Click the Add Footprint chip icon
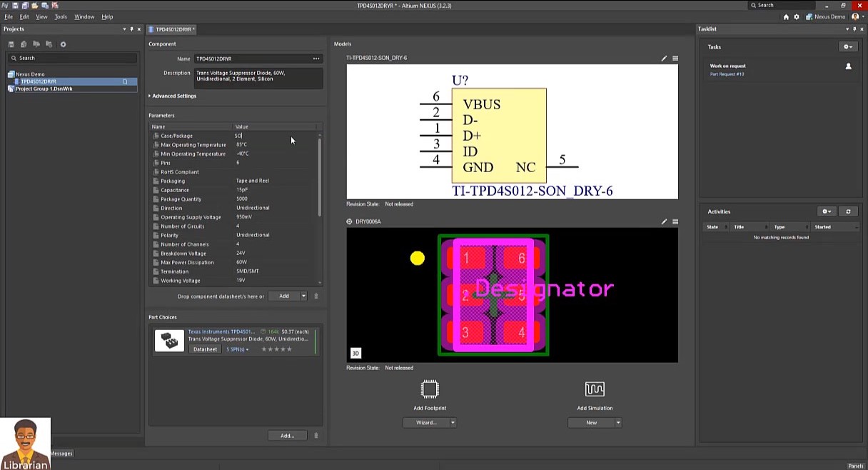868x470 pixels. pyautogui.click(x=430, y=389)
